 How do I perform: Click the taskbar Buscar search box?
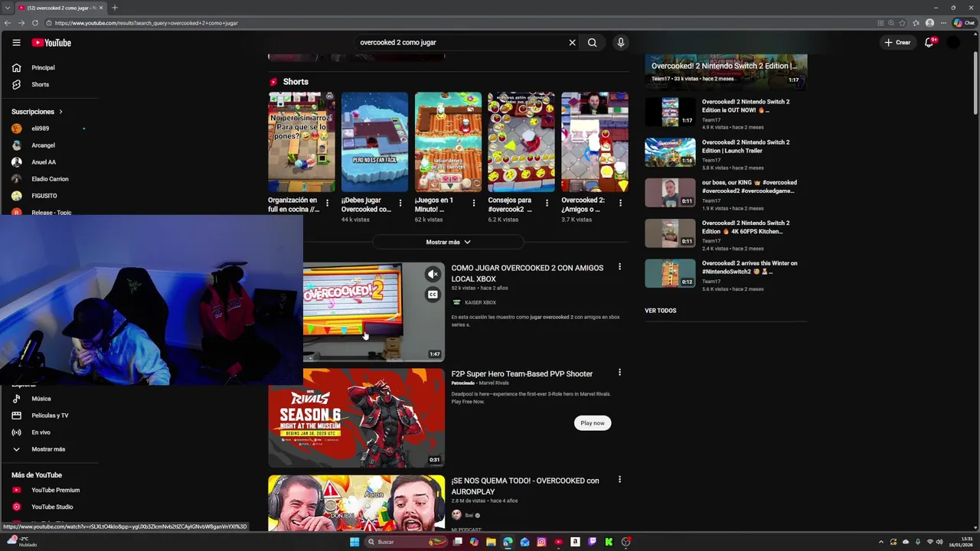(406, 542)
